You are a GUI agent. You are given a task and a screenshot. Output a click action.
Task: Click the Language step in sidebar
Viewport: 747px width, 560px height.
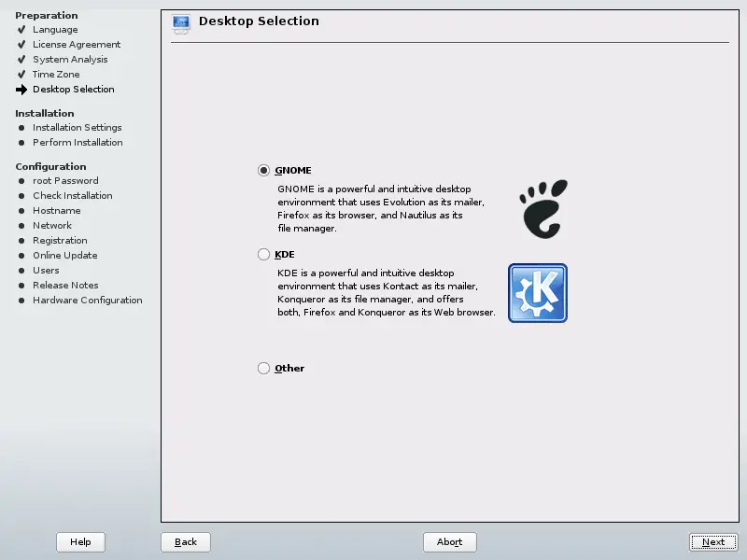pyautogui.click(x=55, y=30)
